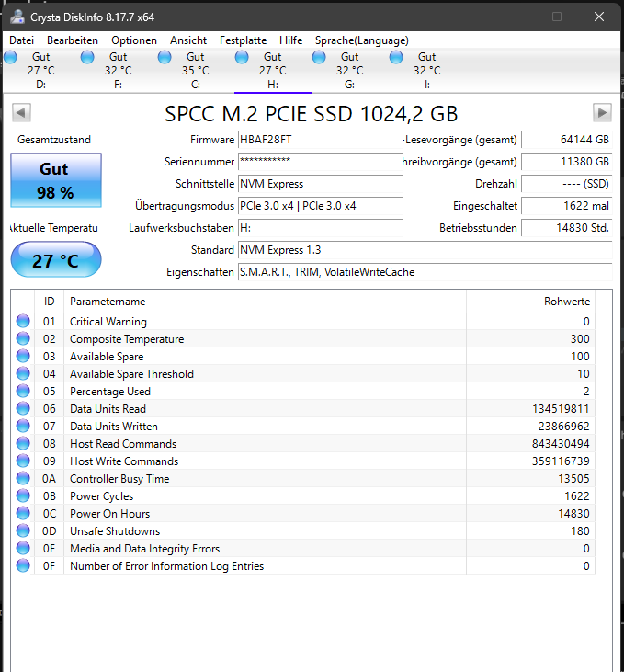Click the Betriebsstunden value 14830 Std.
This screenshot has width=624, height=672.
[567, 228]
